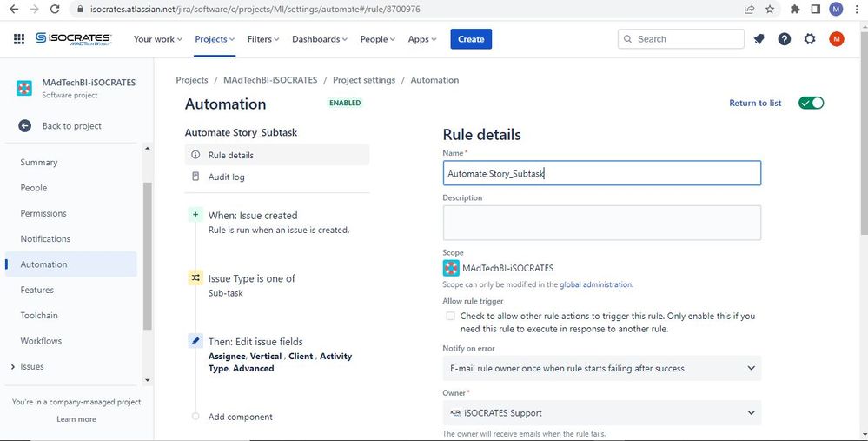Click the Create button

tap(471, 39)
